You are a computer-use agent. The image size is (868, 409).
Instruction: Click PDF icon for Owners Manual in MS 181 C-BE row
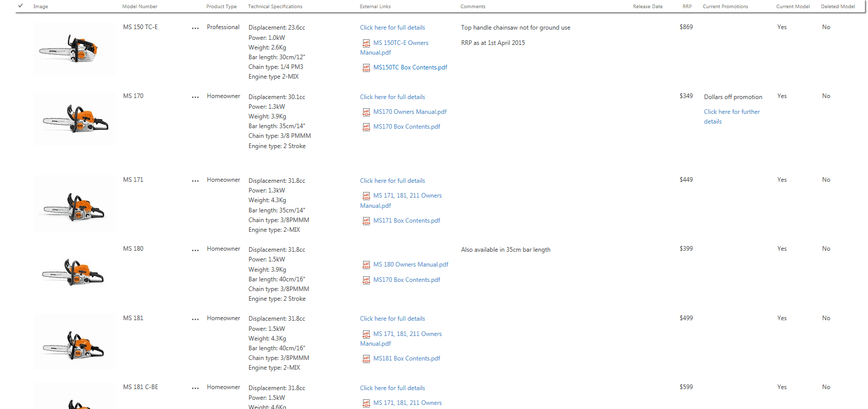point(366,403)
